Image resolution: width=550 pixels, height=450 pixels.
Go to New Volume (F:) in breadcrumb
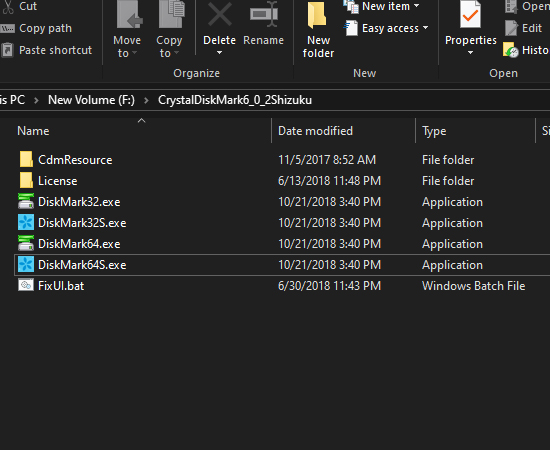pos(91,100)
